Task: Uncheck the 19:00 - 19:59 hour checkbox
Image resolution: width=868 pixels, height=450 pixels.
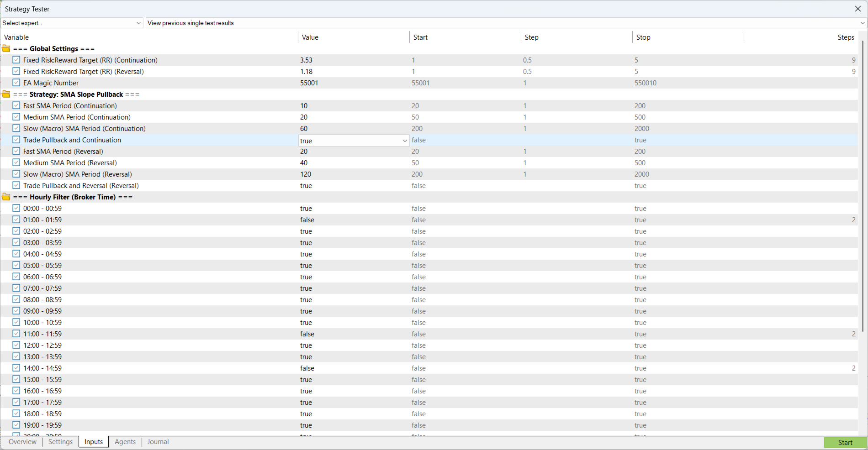Action: [16, 425]
